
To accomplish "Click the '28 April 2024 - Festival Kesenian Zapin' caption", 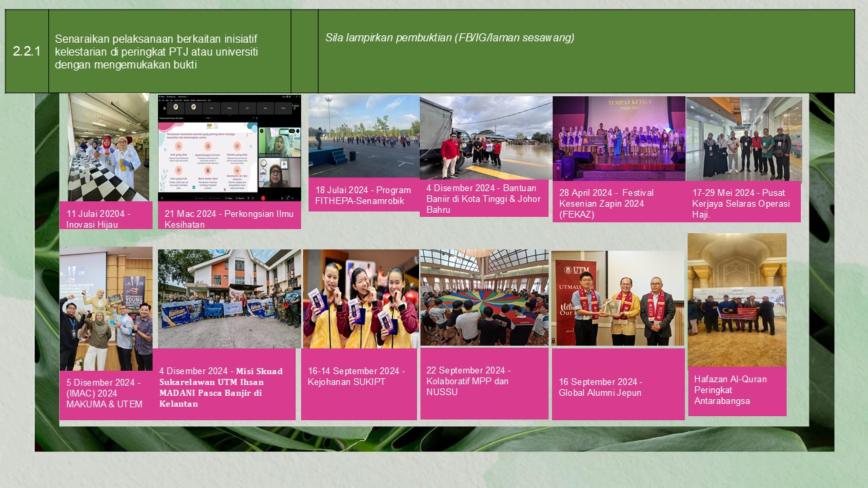I will click(618, 203).
